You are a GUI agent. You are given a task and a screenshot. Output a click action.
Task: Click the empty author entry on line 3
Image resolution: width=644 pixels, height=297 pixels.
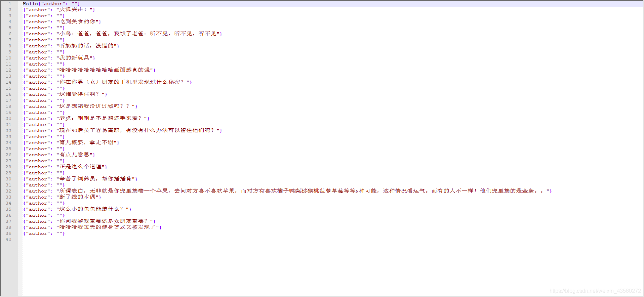tap(44, 16)
